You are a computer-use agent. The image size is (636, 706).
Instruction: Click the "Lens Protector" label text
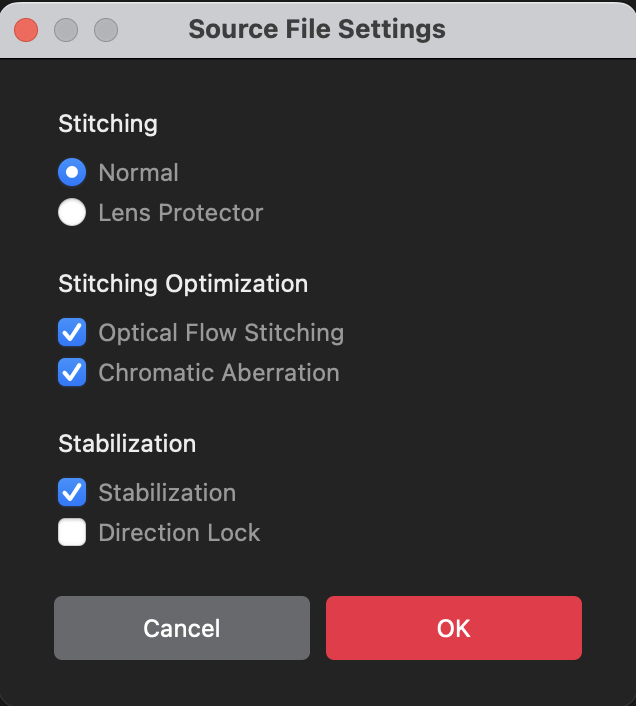click(x=181, y=213)
